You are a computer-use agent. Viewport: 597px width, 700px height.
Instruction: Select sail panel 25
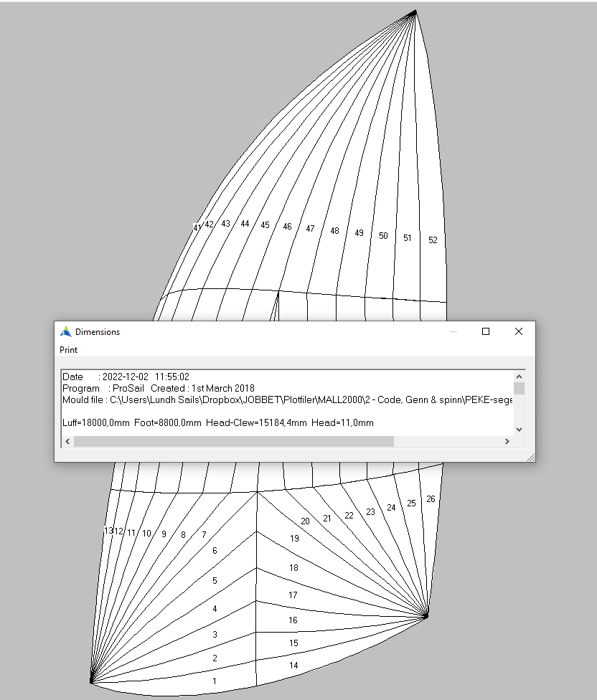pyautogui.click(x=412, y=503)
